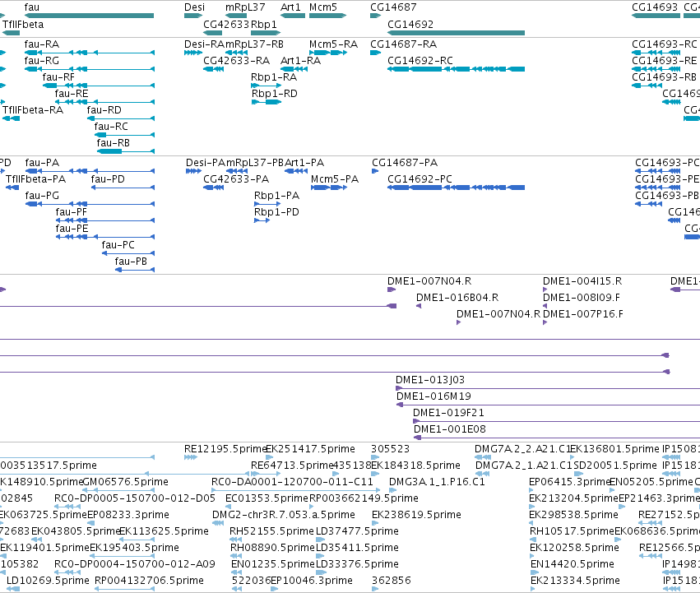Image resolution: width=700 pixels, height=593 pixels.
Task: Select the fau-RB transcript label
Action: pos(114,143)
